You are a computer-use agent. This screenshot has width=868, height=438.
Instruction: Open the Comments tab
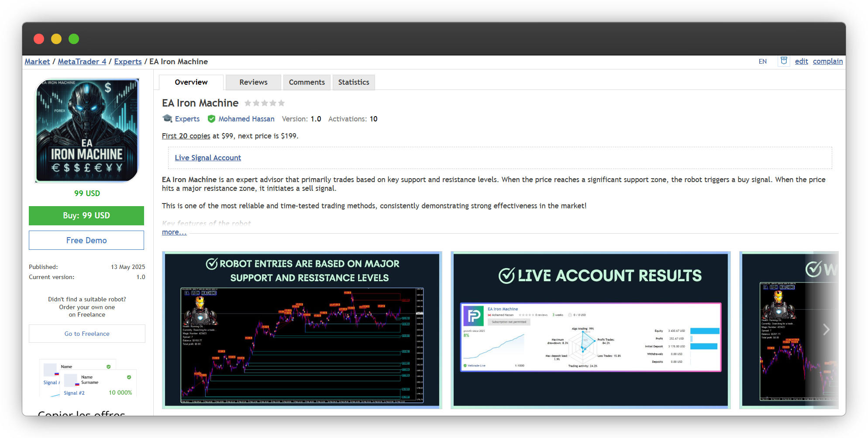click(x=307, y=82)
